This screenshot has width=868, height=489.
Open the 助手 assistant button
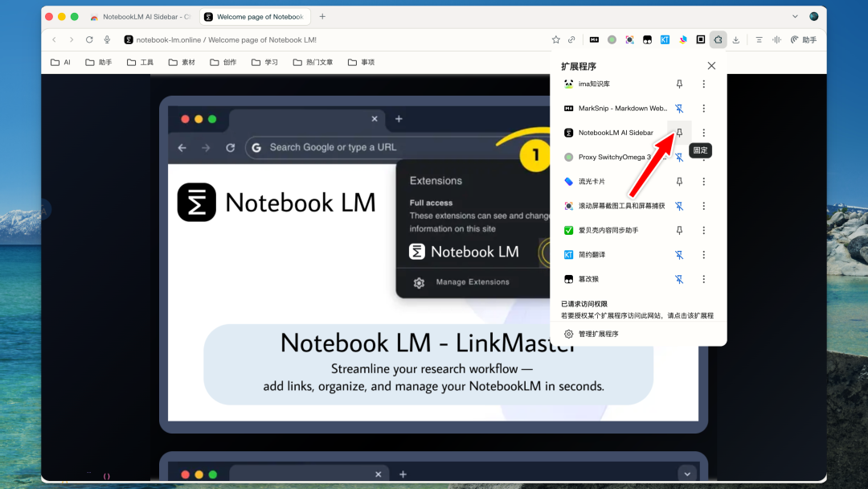[x=803, y=40]
